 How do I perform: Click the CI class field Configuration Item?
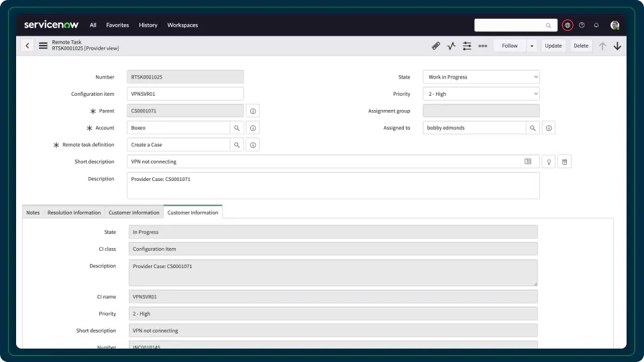coord(333,249)
